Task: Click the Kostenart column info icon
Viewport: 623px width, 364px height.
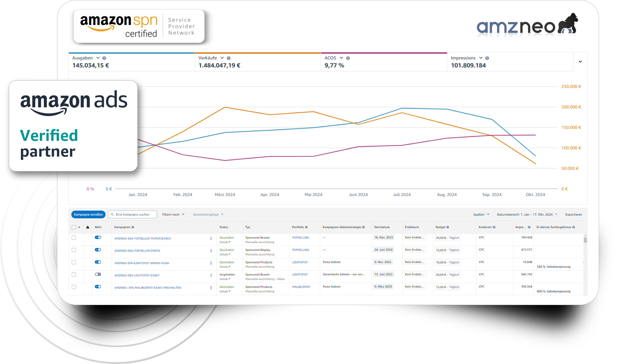Action: coord(494,227)
